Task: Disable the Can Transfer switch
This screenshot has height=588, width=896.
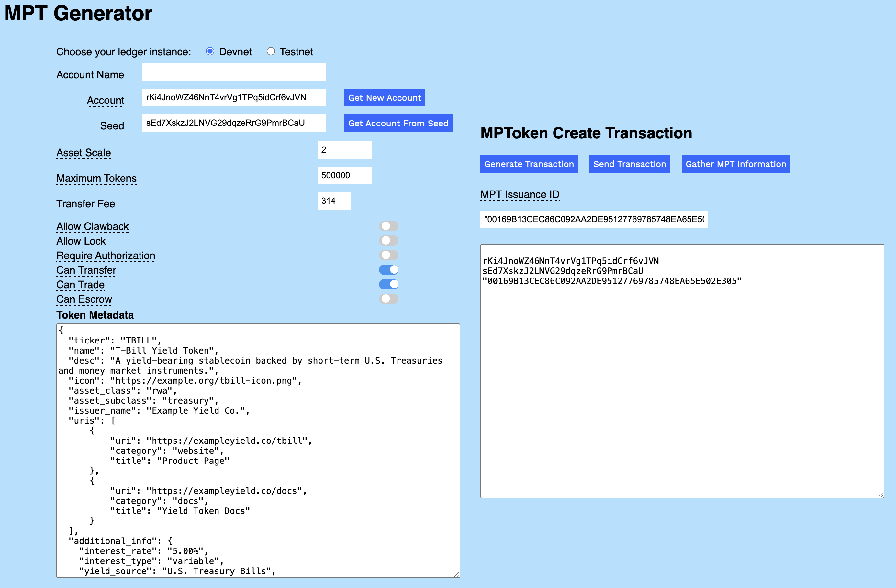Action: [x=388, y=270]
